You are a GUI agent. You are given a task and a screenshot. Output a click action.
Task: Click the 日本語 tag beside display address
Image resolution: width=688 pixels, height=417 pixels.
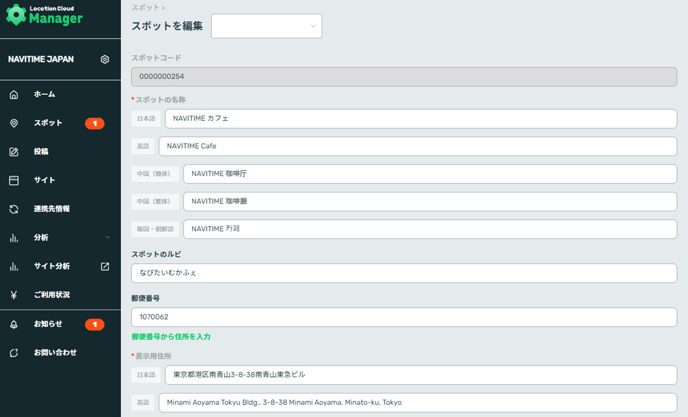(146, 375)
